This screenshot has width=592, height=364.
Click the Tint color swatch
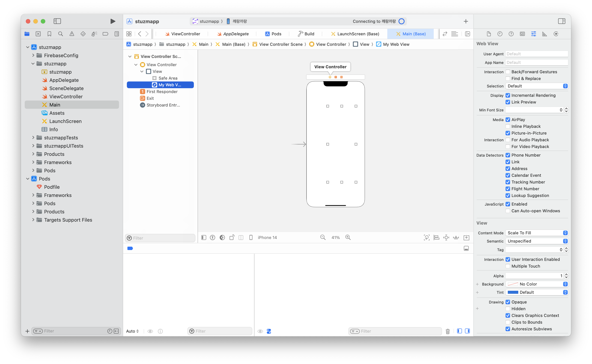513,292
